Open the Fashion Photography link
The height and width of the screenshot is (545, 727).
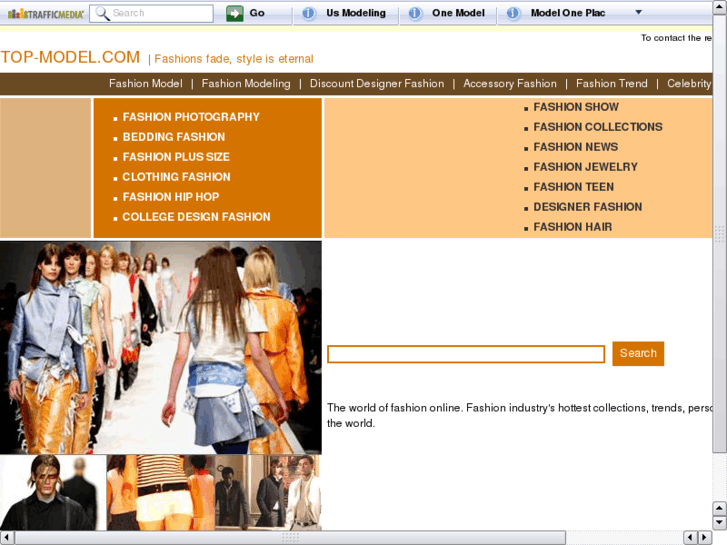tap(191, 117)
